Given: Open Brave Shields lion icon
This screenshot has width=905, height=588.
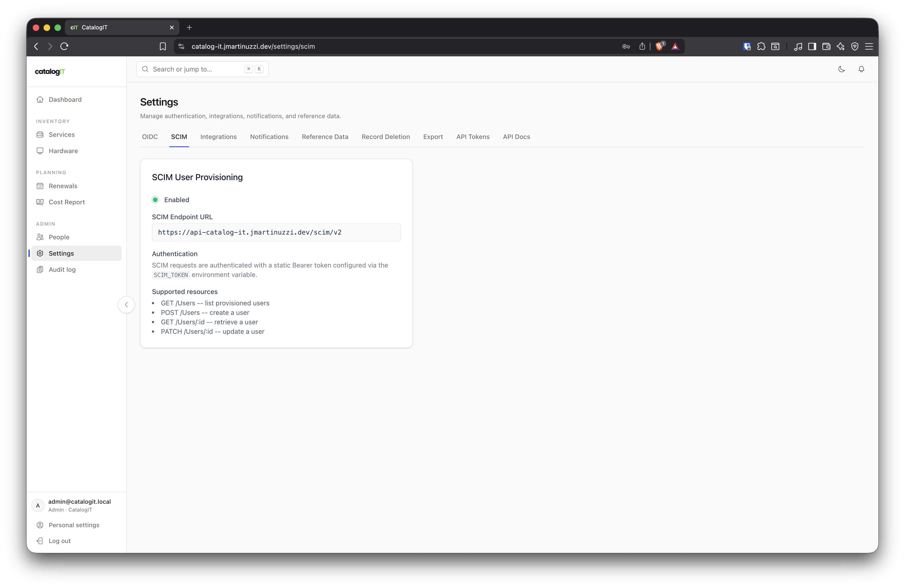Looking at the screenshot, I should click(x=660, y=46).
